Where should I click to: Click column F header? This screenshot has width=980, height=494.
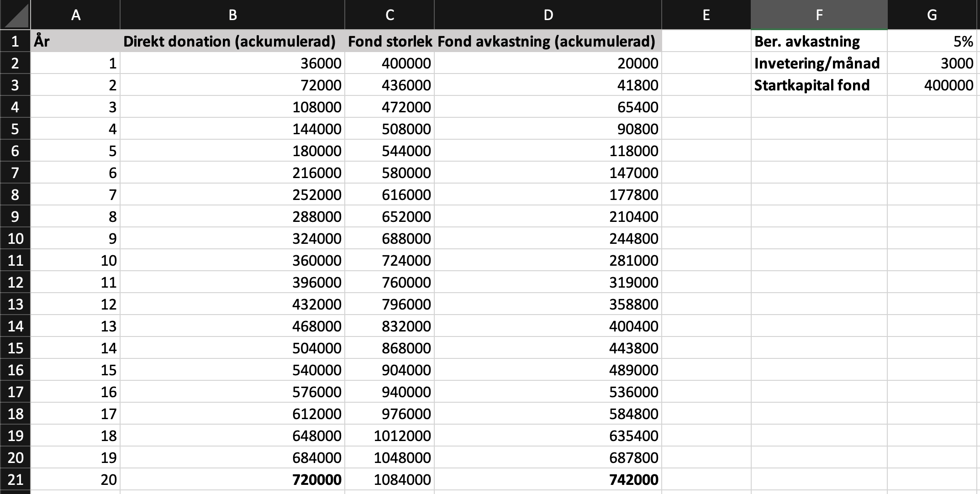[819, 15]
